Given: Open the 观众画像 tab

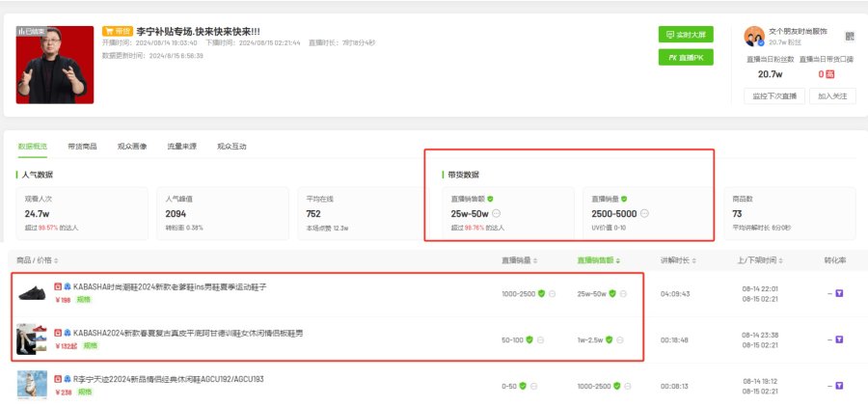Looking at the screenshot, I should click(132, 146).
